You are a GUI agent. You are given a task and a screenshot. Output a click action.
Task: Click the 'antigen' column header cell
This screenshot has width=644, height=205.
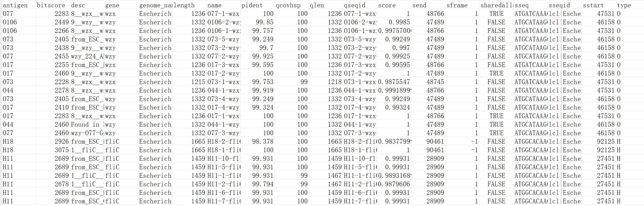pyautogui.click(x=15, y=5)
